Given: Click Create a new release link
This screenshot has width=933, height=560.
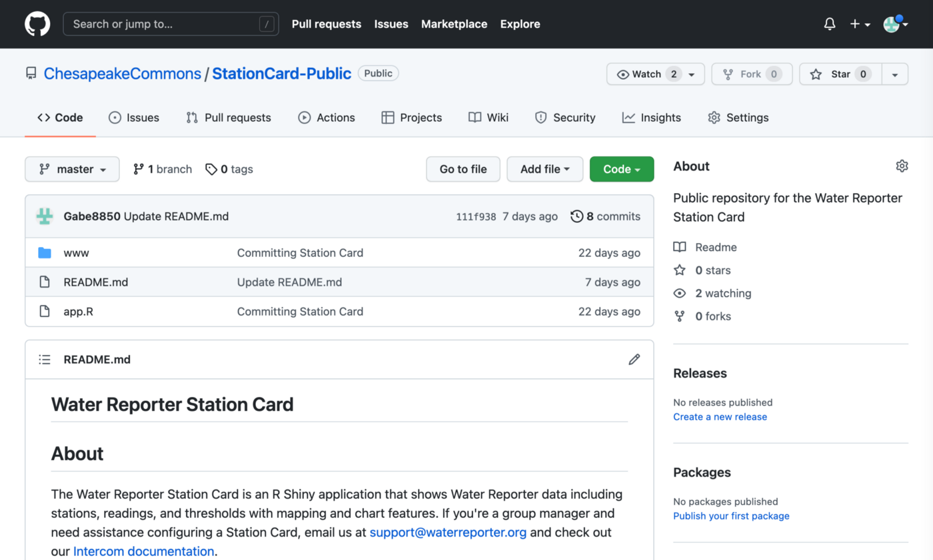Looking at the screenshot, I should [x=720, y=417].
